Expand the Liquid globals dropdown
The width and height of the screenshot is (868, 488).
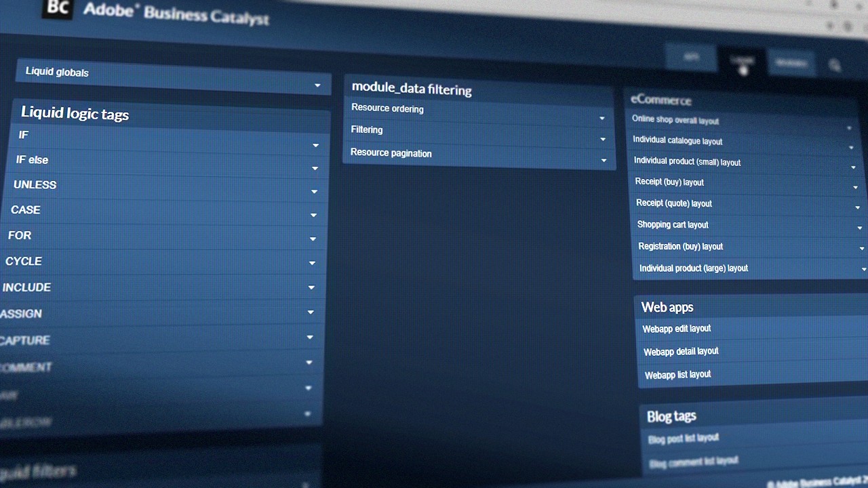(x=317, y=85)
